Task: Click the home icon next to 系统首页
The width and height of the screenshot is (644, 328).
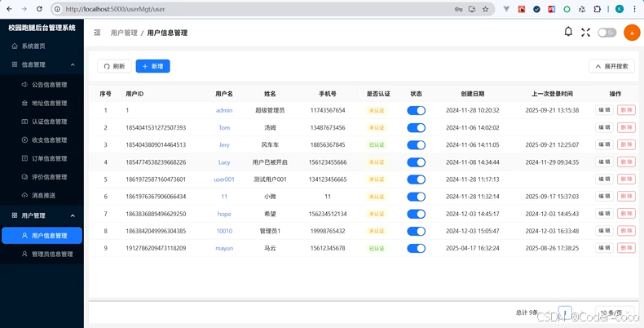Action: point(15,46)
